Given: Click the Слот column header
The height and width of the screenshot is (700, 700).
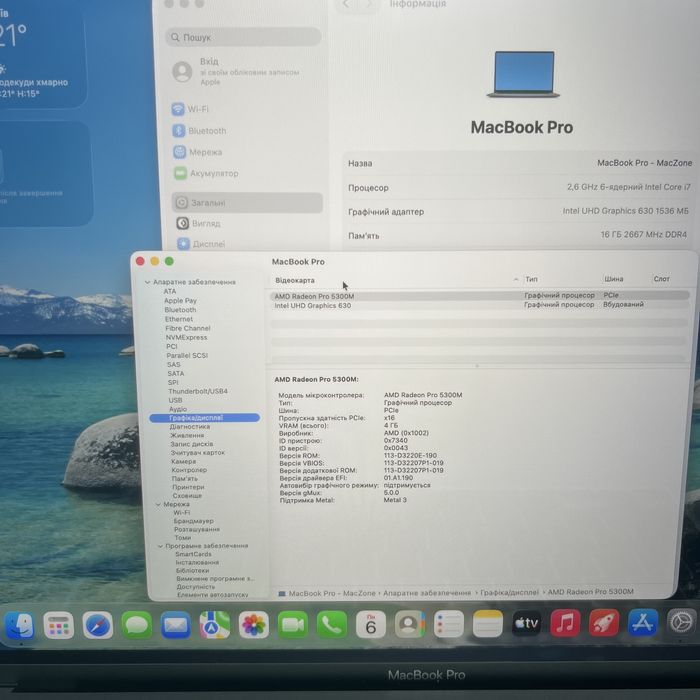Looking at the screenshot, I should tap(662, 279).
